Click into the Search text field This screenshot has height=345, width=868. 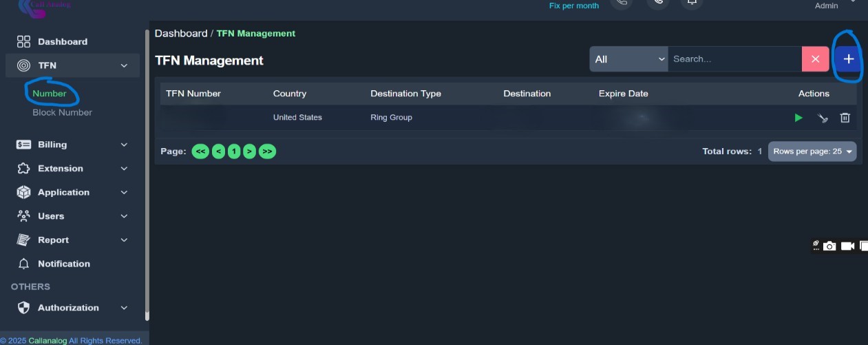click(734, 59)
